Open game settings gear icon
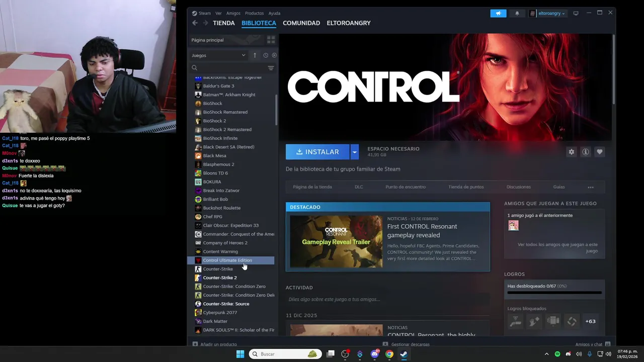644x362 pixels. point(571,152)
